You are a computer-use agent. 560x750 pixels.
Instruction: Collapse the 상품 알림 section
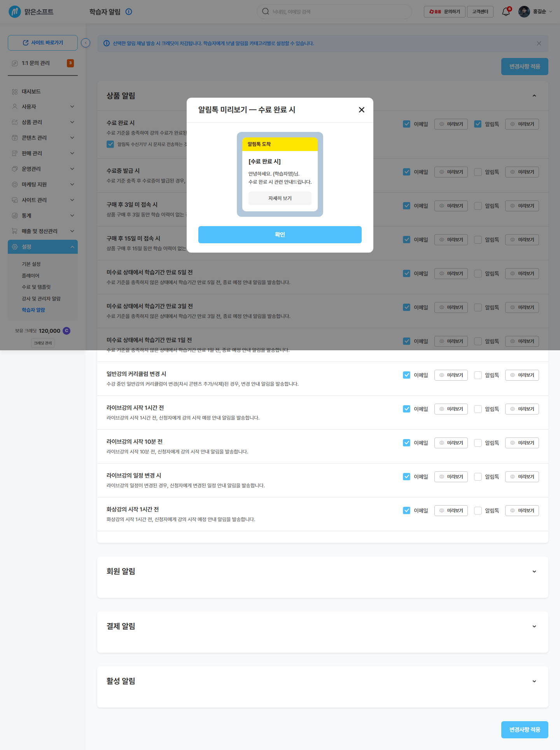point(534,96)
